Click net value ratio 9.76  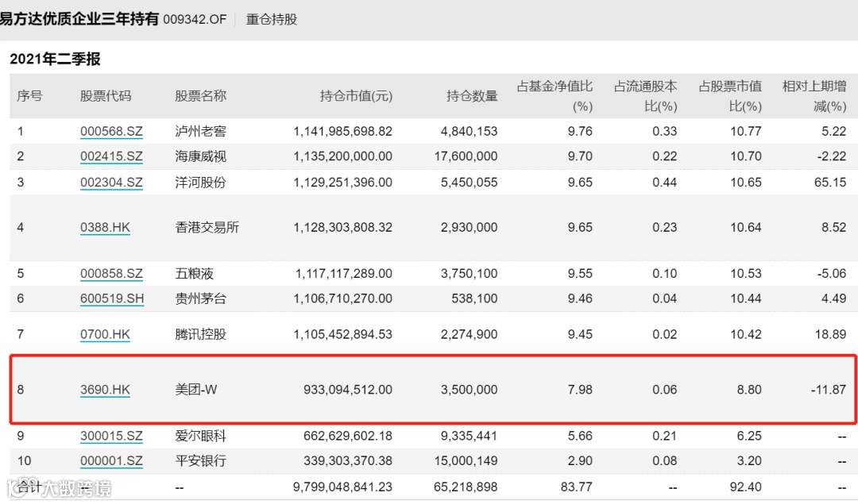580,131
